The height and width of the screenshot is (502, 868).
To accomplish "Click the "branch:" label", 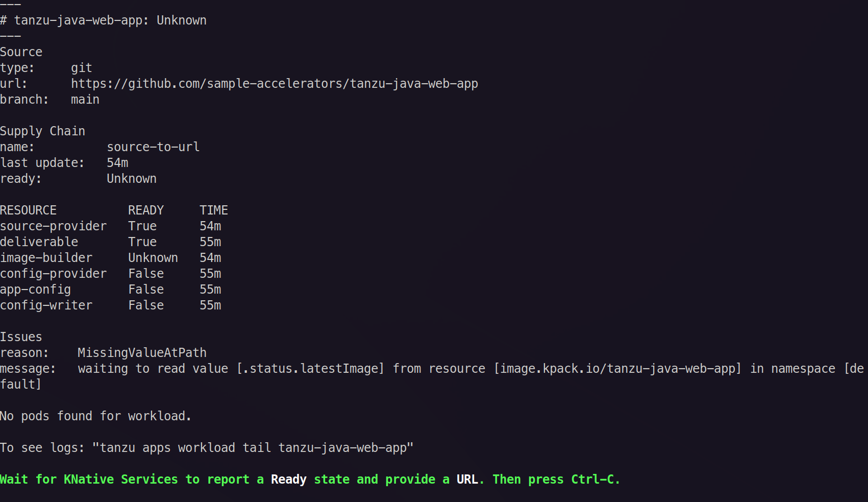I will 24,100.
